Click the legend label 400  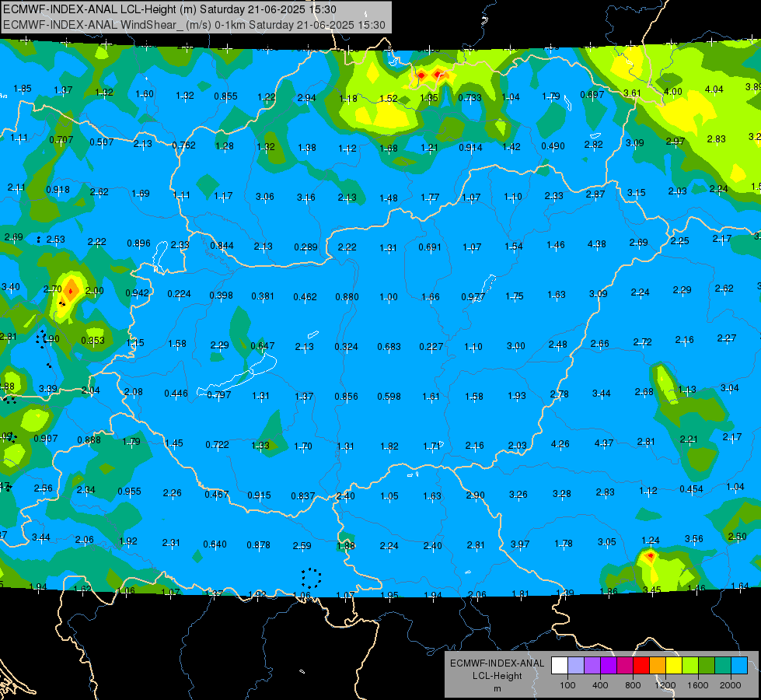click(600, 685)
